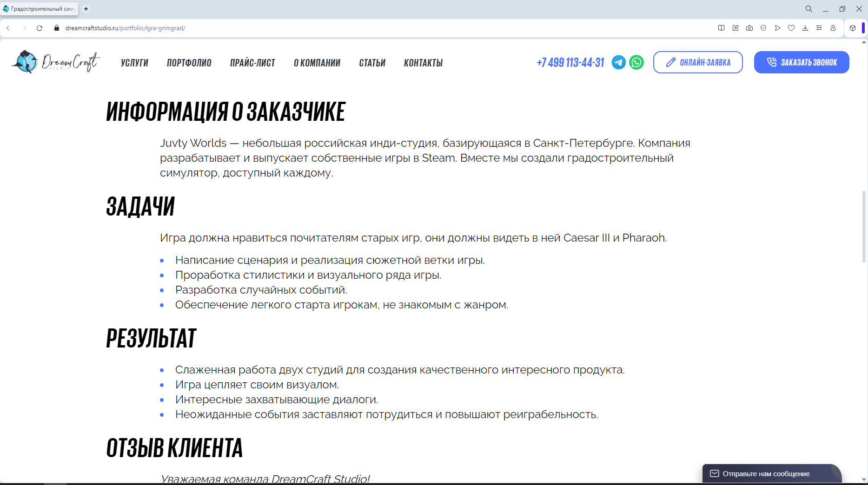Screen dimensions: 868x485
Task: Click the bullet Обеспечение легкого старта игрокам
Action: [x=342, y=305]
